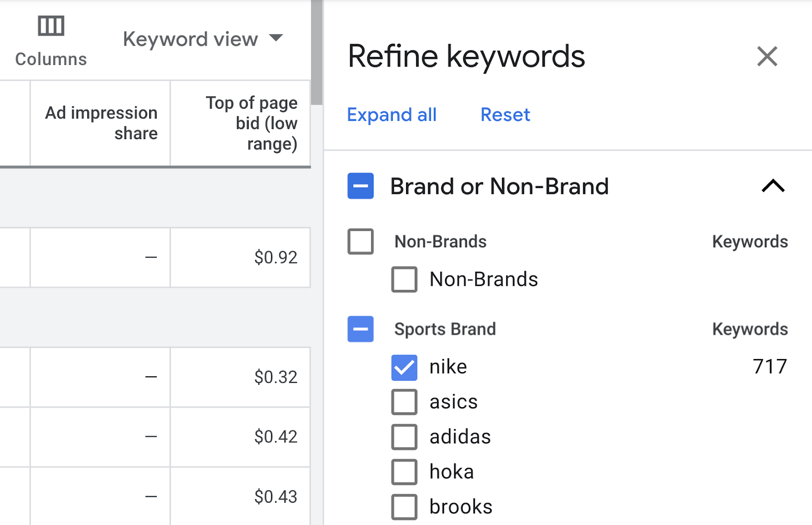Click the Columns icon
The image size is (812, 525).
click(x=50, y=25)
